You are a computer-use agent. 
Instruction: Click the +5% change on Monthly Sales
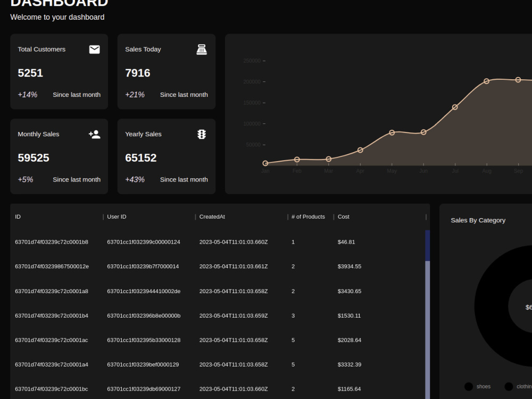pyautogui.click(x=26, y=179)
